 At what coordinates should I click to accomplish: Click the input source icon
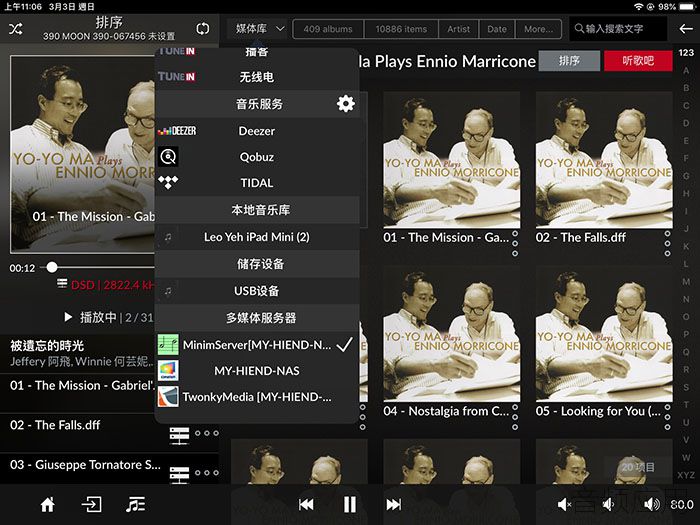[92, 505]
